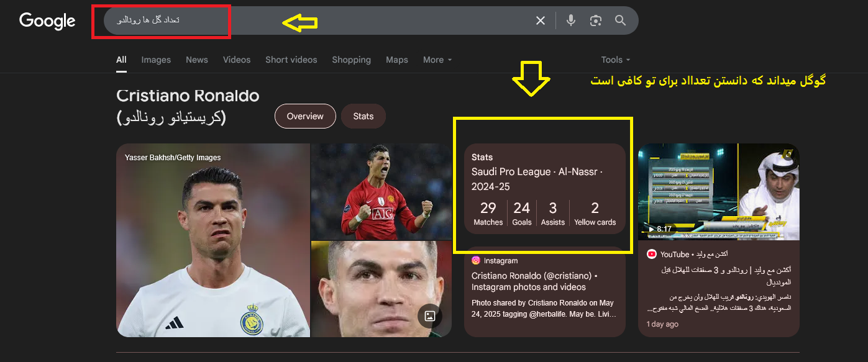Image resolution: width=868 pixels, height=362 pixels.
Task: Open Ronaldo's red Manchester United jersey photo
Action: (381, 191)
